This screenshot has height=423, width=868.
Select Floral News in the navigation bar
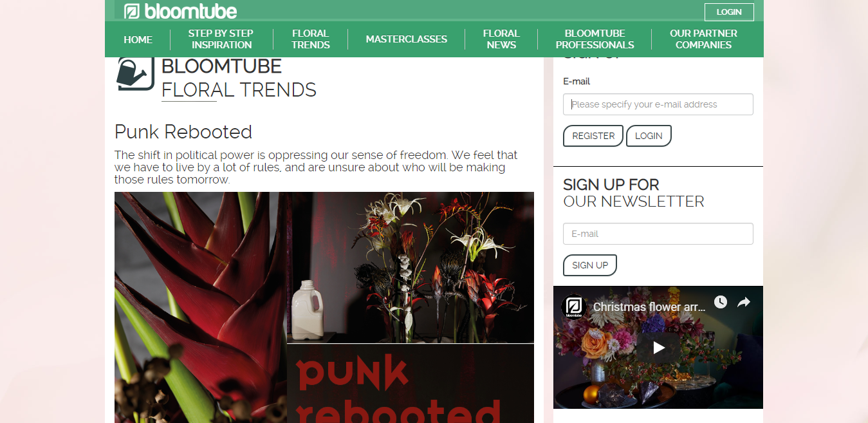point(501,39)
